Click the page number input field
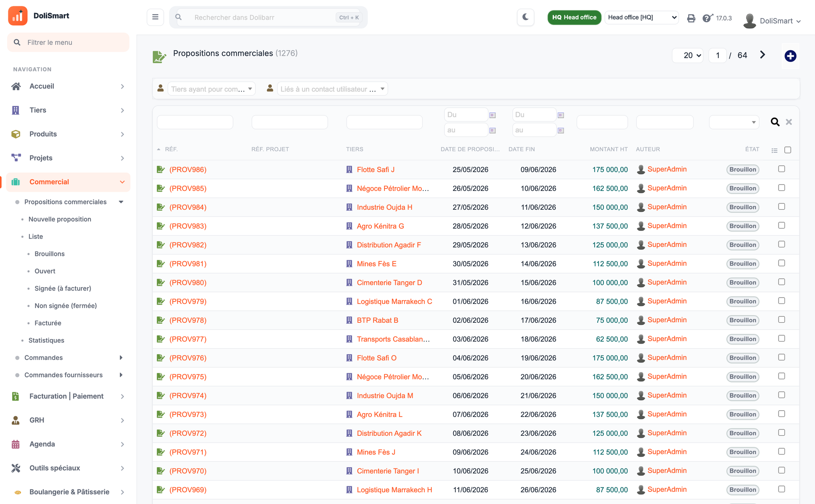The height and width of the screenshot is (504, 815). coord(717,55)
